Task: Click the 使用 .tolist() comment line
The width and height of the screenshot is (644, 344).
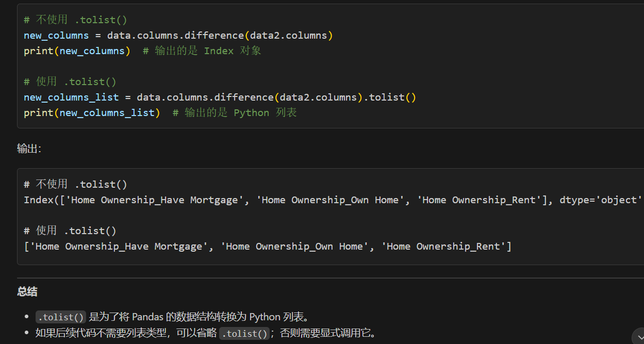Action: click(x=69, y=81)
